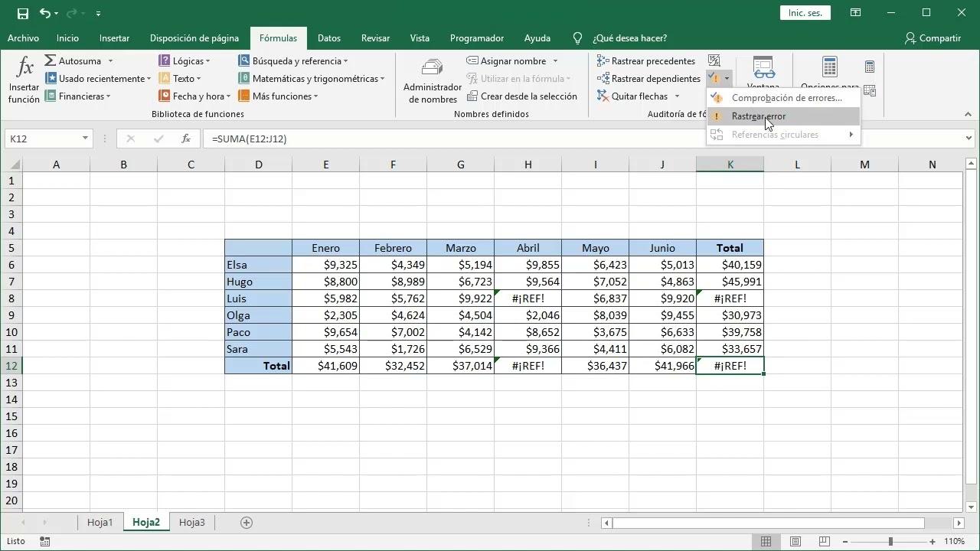Open the Ventana de inspección
This screenshot has height=551, width=980.
click(763, 73)
